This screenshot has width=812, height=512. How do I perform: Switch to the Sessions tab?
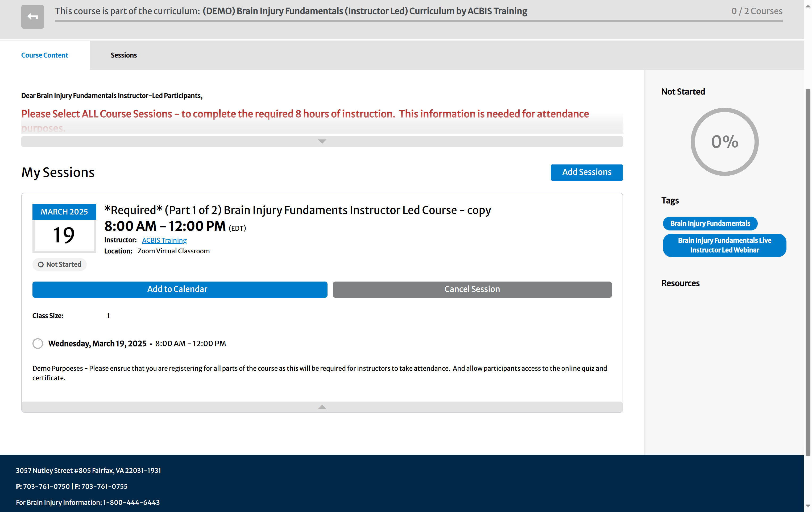pyautogui.click(x=124, y=55)
